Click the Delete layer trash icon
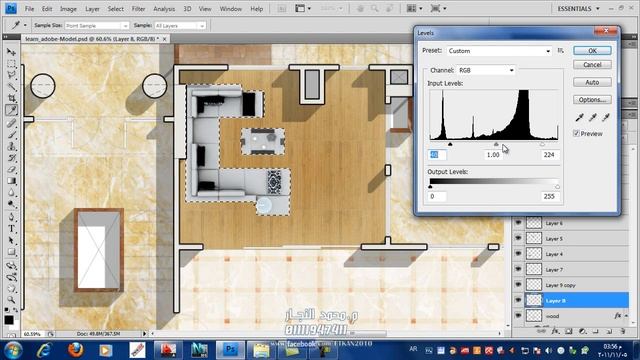 (623, 331)
